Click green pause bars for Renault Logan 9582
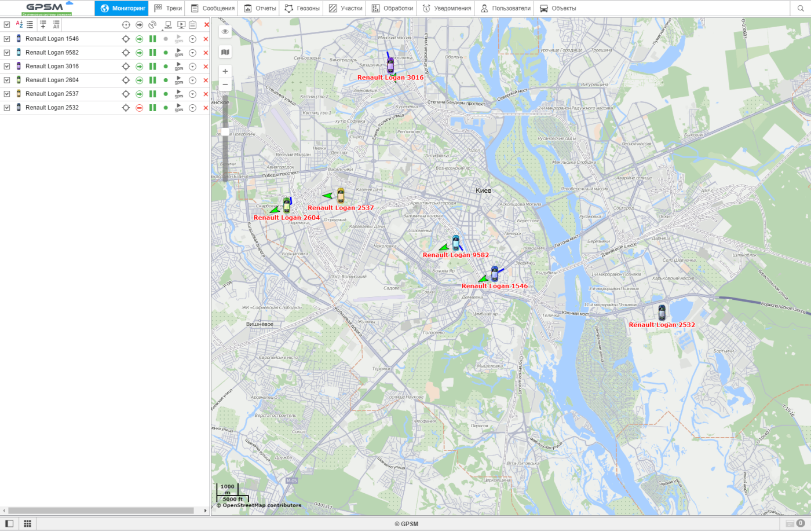This screenshot has height=532, width=811. click(x=153, y=53)
